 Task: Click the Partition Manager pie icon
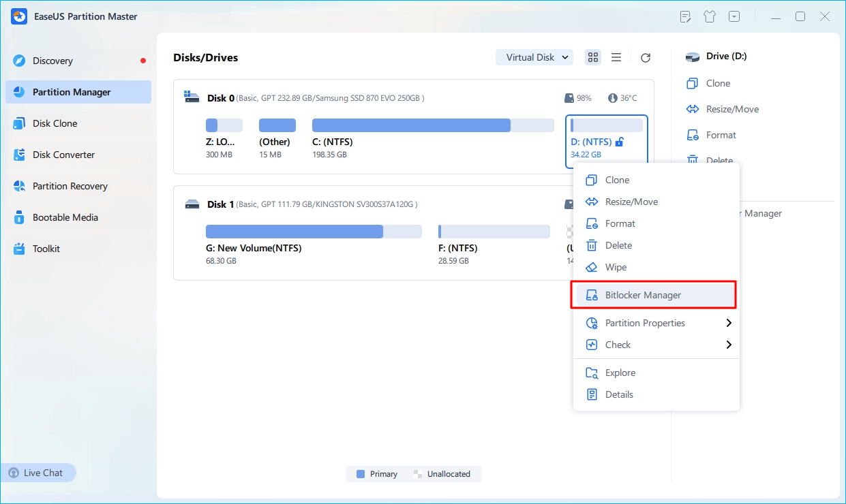point(19,92)
